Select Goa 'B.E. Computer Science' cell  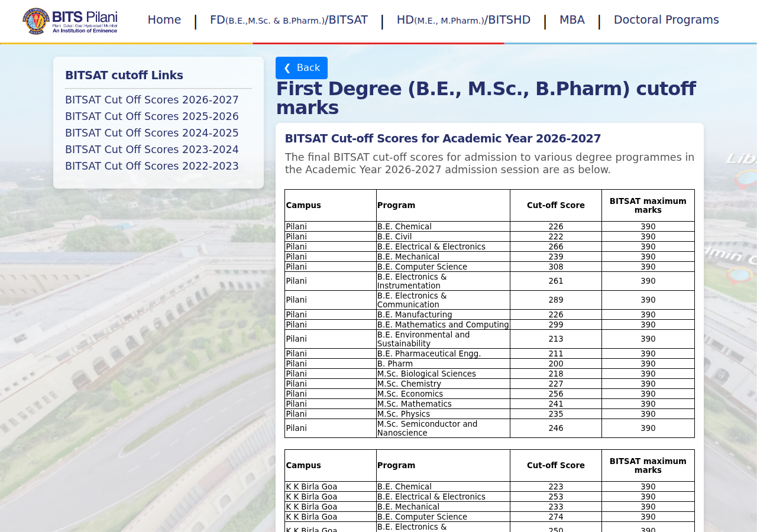click(x=443, y=517)
